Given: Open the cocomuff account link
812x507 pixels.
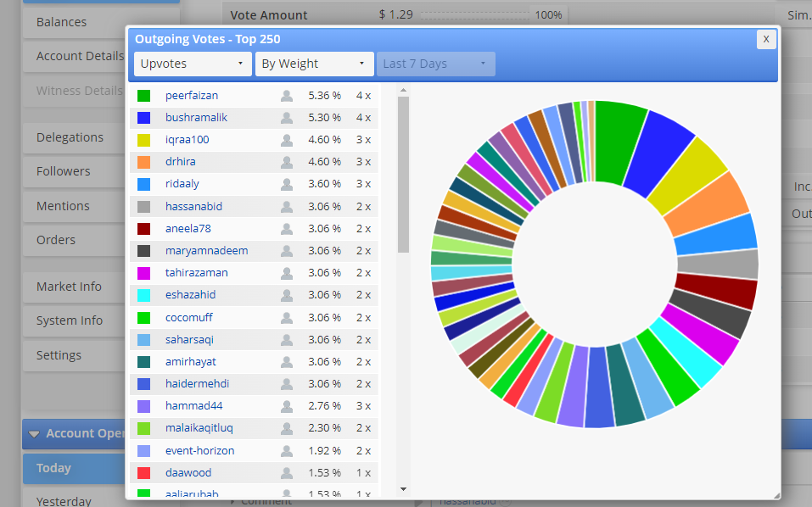Looking at the screenshot, I should pyautogui.click(x=189, y=318).
